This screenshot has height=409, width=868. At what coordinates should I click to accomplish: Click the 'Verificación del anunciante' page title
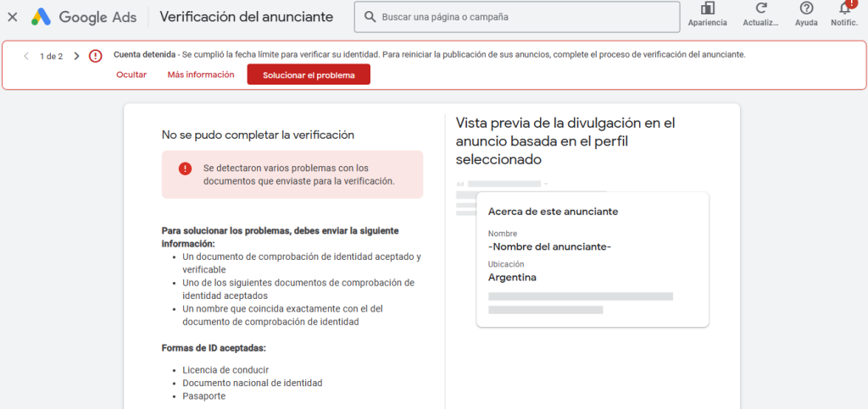(x=247, y=17)
